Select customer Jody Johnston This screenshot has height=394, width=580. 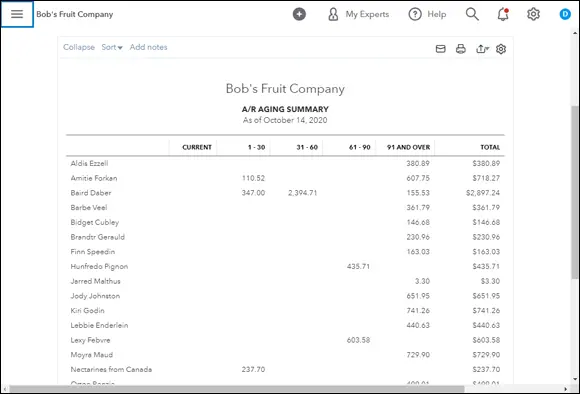95,296
